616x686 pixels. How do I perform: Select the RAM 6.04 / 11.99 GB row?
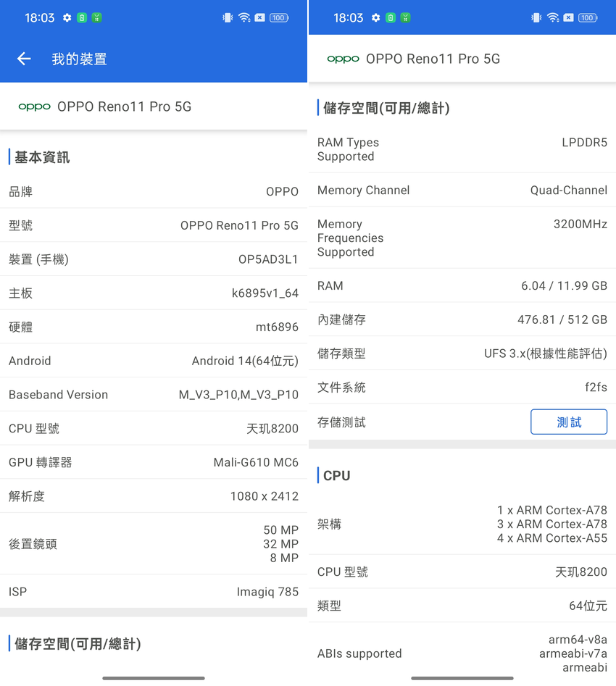[x=462, y=285]
